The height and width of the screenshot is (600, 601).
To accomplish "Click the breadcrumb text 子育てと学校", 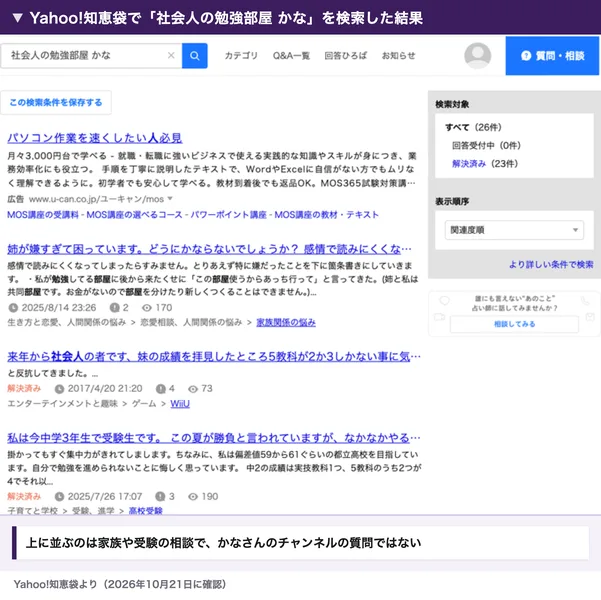I will pyautogui.click(x=33, y=511).
